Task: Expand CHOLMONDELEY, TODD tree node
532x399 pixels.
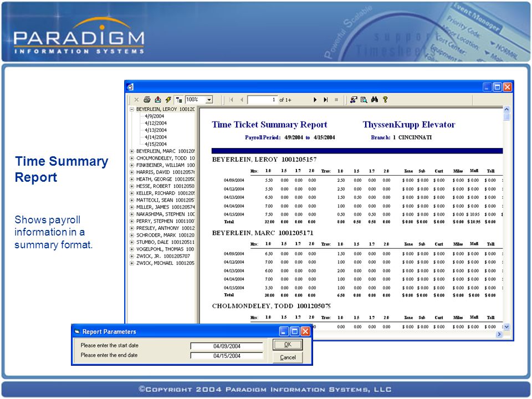Action: pyautogui.click(x=132, y=158)
